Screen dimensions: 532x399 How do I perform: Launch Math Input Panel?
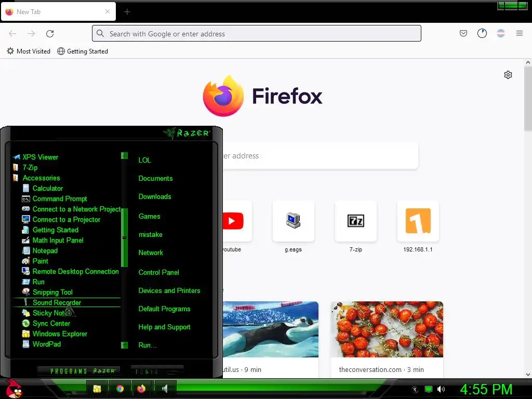tap(52, 240)
